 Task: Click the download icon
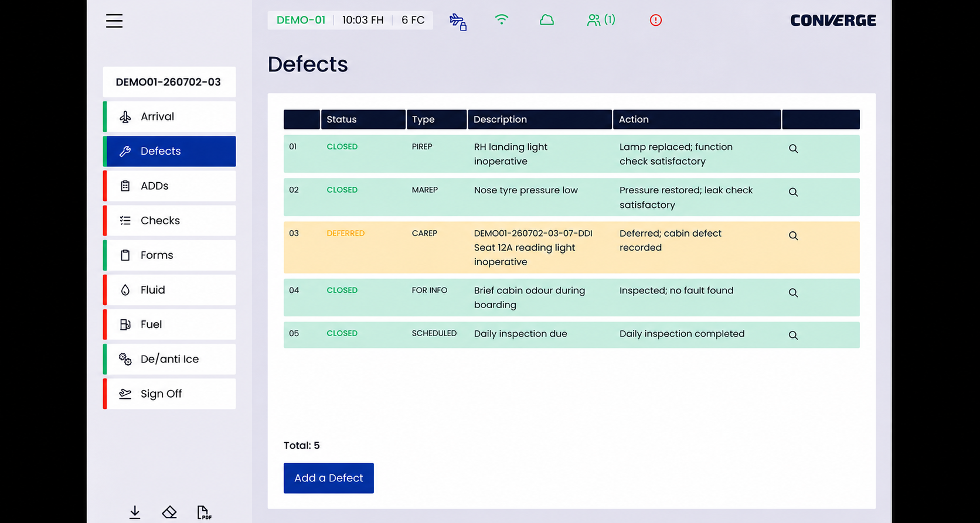point(135,512)
